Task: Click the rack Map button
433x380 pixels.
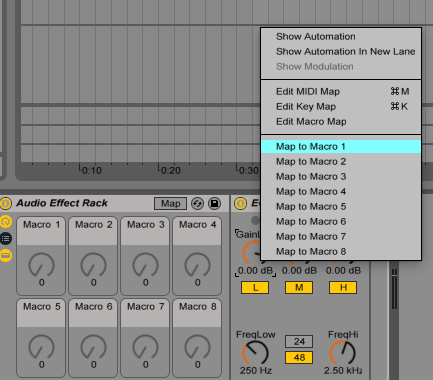Action: [x=170, y=204]
